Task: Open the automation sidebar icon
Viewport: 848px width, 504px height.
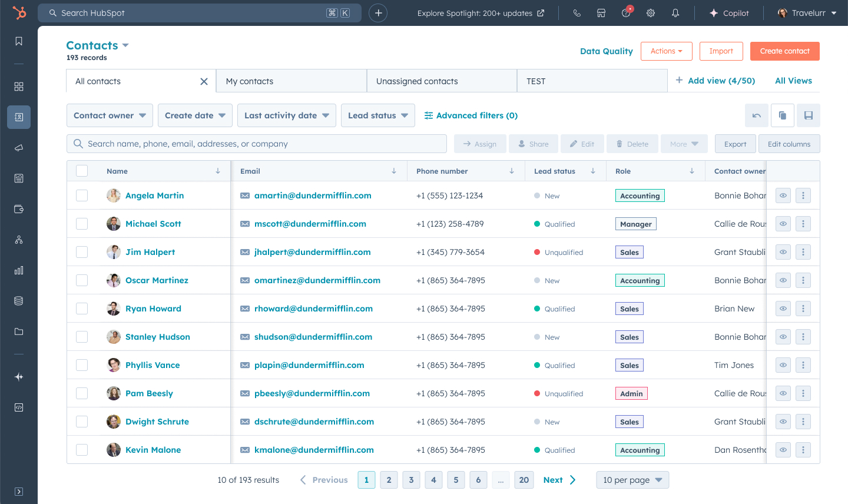Action: [19, 240]
